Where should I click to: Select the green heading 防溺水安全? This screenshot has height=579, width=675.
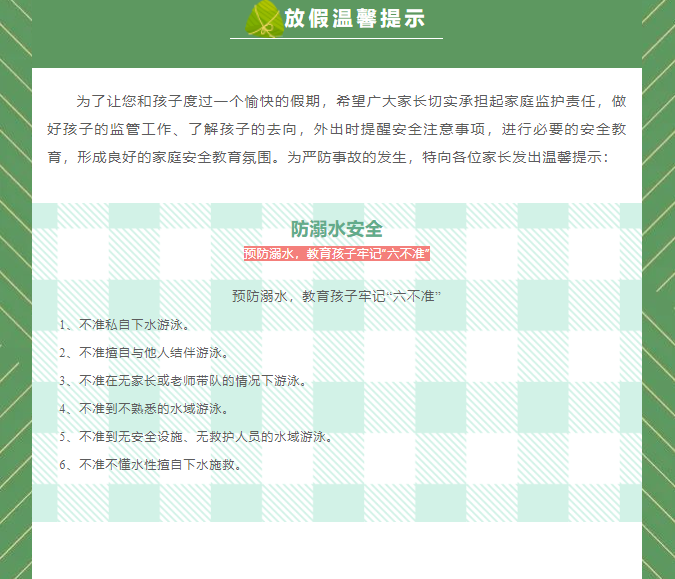(337, 229)
